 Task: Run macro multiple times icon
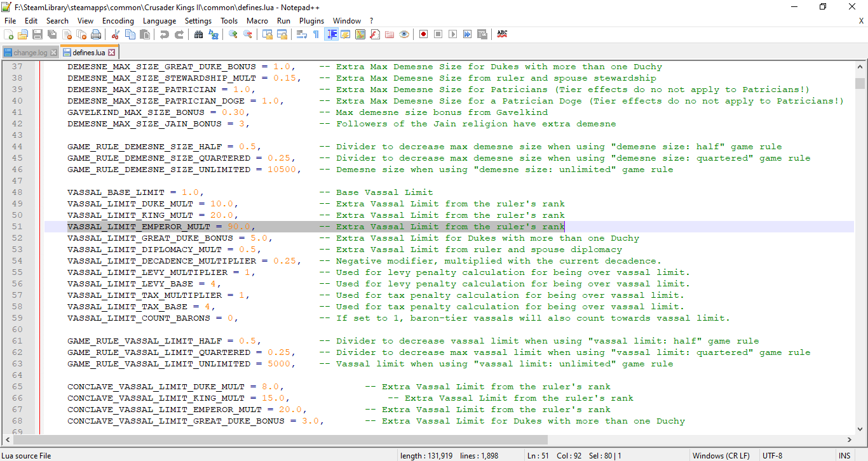point(467,34)
